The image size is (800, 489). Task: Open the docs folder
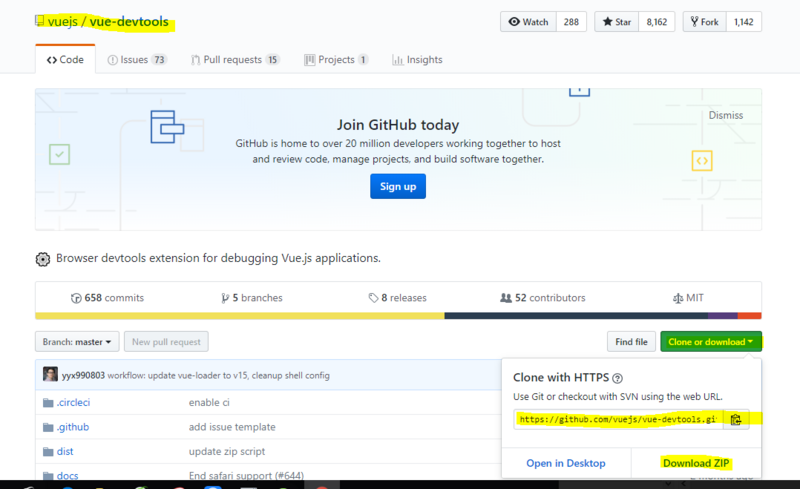point(67,476)
